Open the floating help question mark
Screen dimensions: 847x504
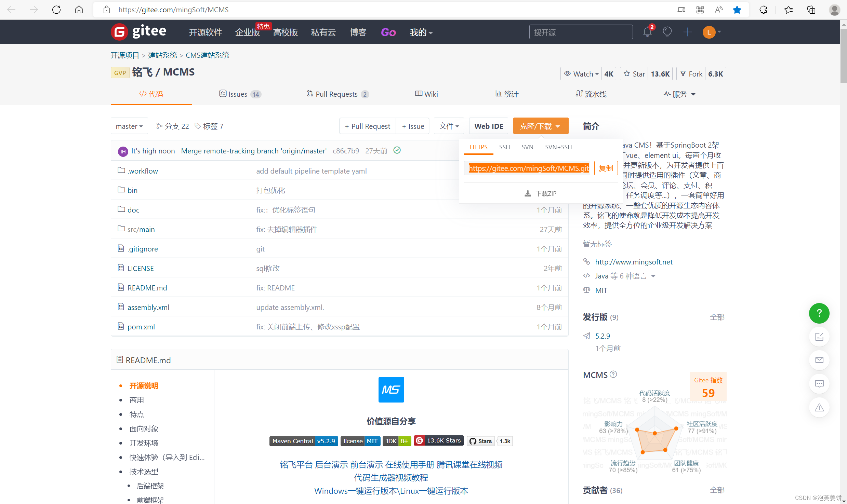[x=819, y=313]
